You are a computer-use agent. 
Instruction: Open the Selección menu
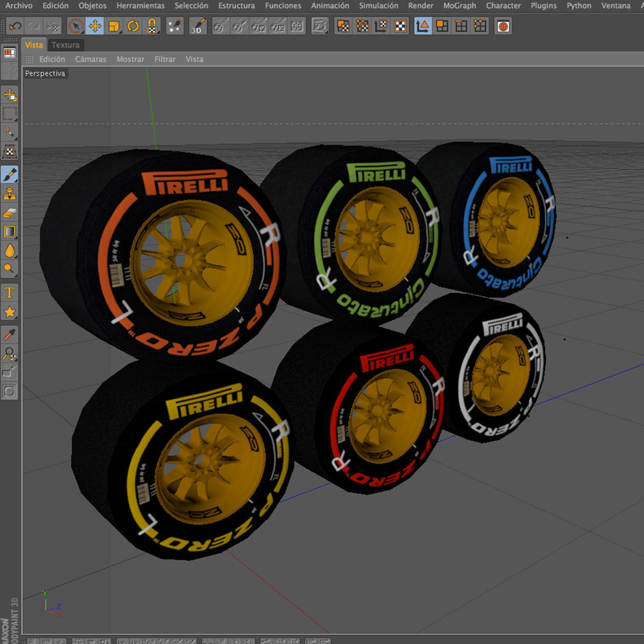[x=191, y=5]
